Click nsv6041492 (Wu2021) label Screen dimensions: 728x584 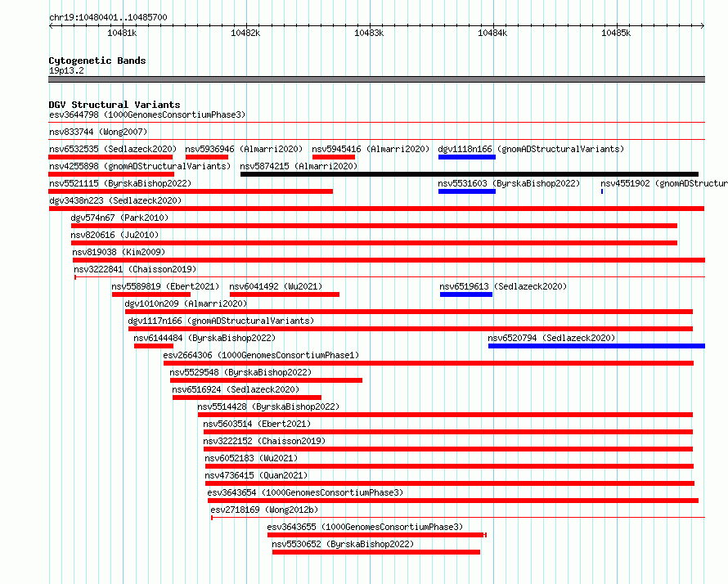276,286
